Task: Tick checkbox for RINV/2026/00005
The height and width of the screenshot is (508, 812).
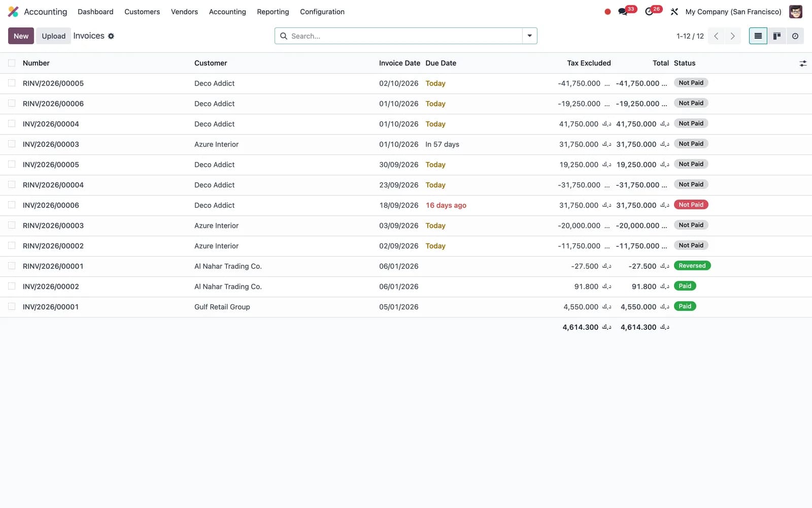Action: point(12,83)
